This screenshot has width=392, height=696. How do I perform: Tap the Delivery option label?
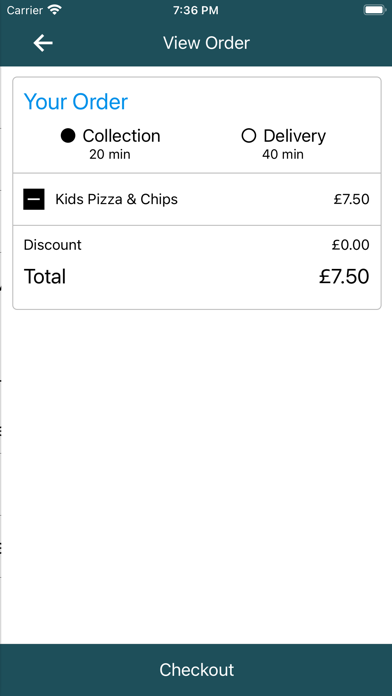point(294,136)
